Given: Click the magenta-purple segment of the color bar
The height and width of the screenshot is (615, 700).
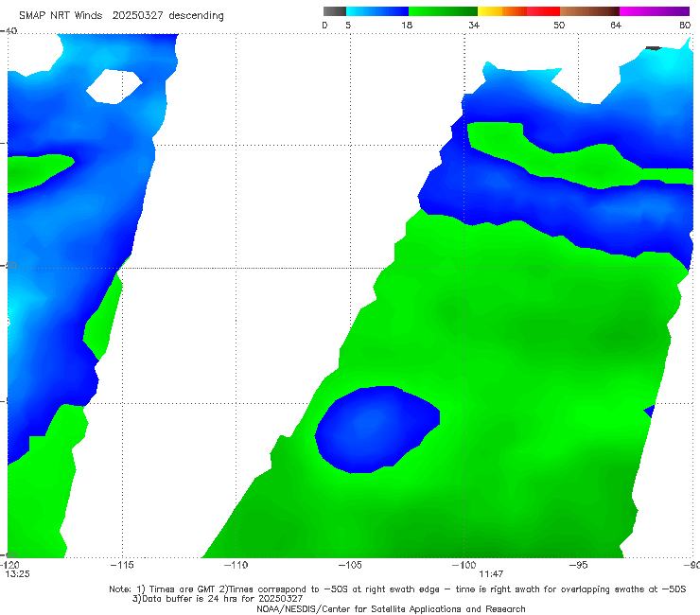Looking at the screenshot, I should pyautogui.click(x=655, y=11).
